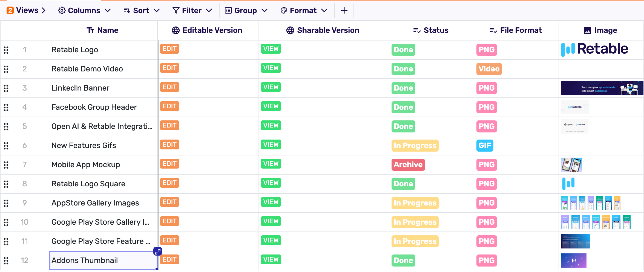This screenshot has width=644, height=272.
Task: Click the select-list icon on Status column header
Action: tap(417, 30)
